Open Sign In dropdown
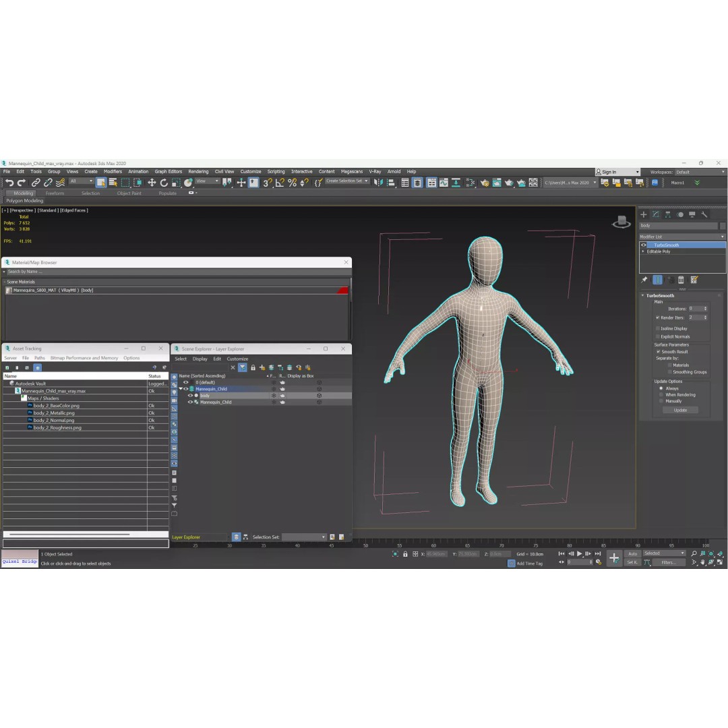 [617, 173]
